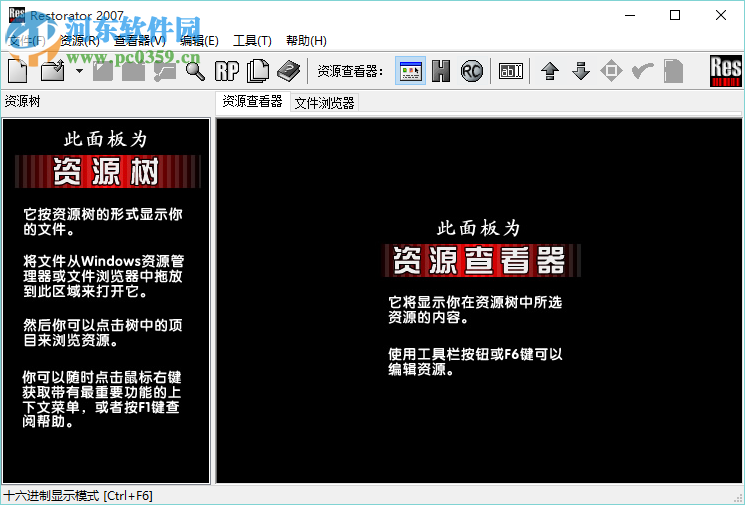The height and width of the screenshot is (505, 745).
Task: Open the 文件(F) menu
Action: 27,41
